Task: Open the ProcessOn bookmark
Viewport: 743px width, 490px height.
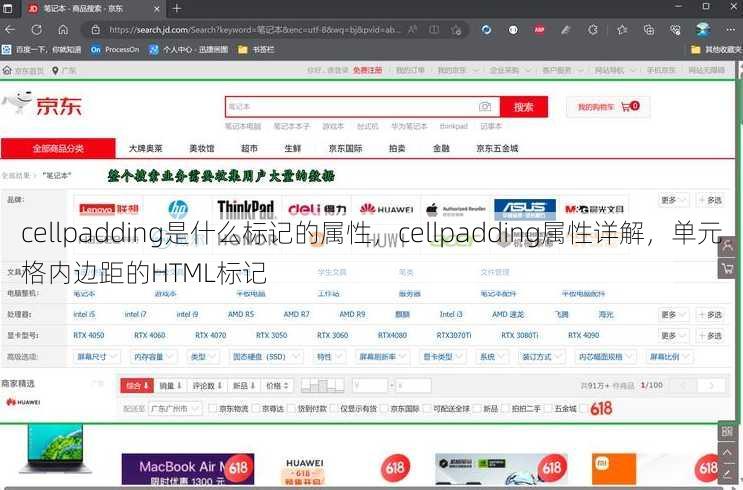Action: pyautogui.click(x=115, y=49)
